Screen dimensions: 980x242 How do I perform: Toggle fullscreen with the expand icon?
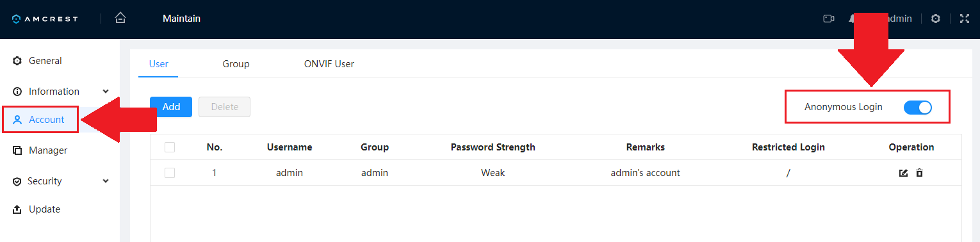pos(965,19)
